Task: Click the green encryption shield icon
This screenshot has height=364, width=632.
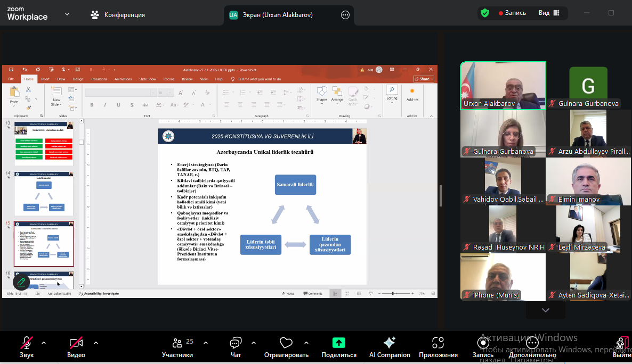Action: pyautogui.click(x=485, y=13)
